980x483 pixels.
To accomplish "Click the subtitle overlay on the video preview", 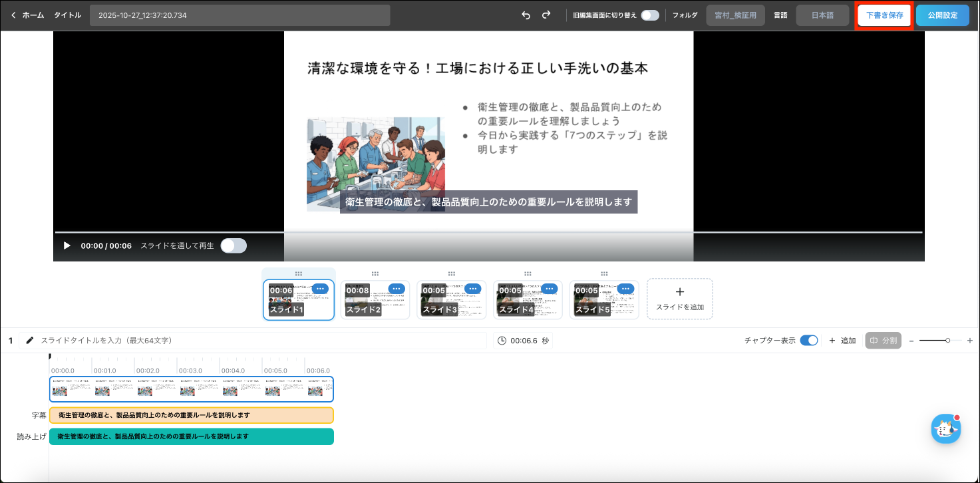I will (489, 202).
